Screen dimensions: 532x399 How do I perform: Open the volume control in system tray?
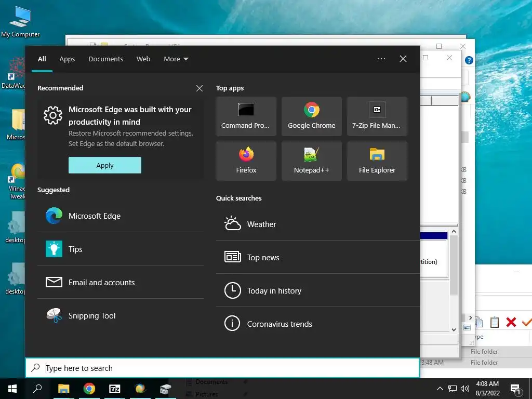465,389
